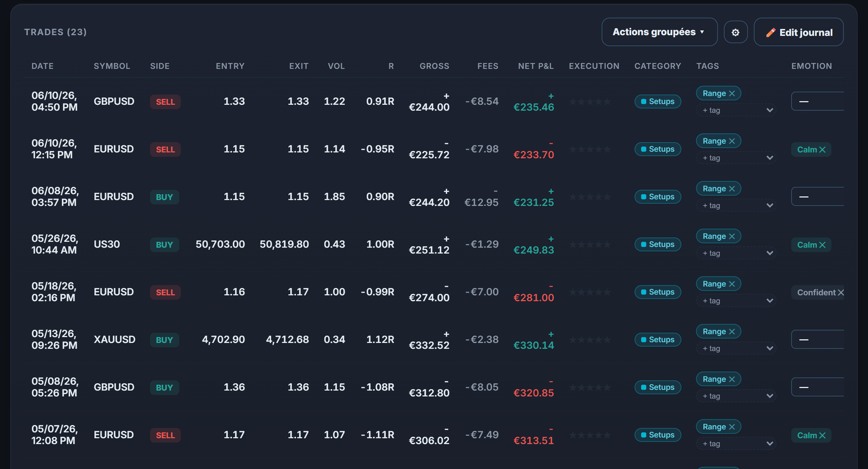Open emotion selector for XAUUSD trade
The height and width of the screenshot is (469, 868).
point(818,340)
